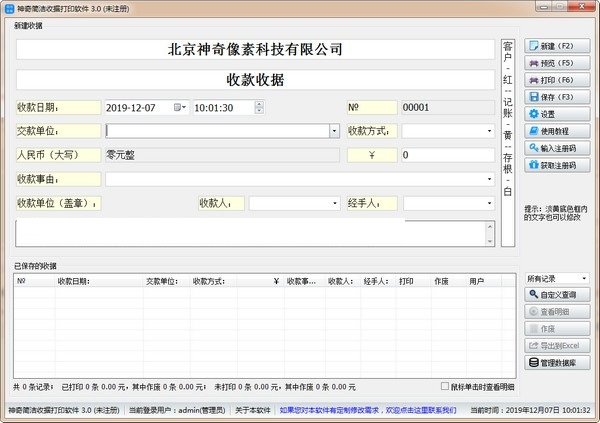600x423 pixels.
Task: Sort by the 经手人 column header
Action: click(x=378, y=281)
